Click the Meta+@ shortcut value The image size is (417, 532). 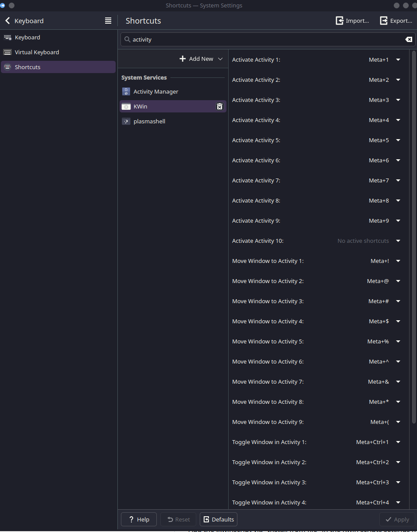[x=378, y=281]
